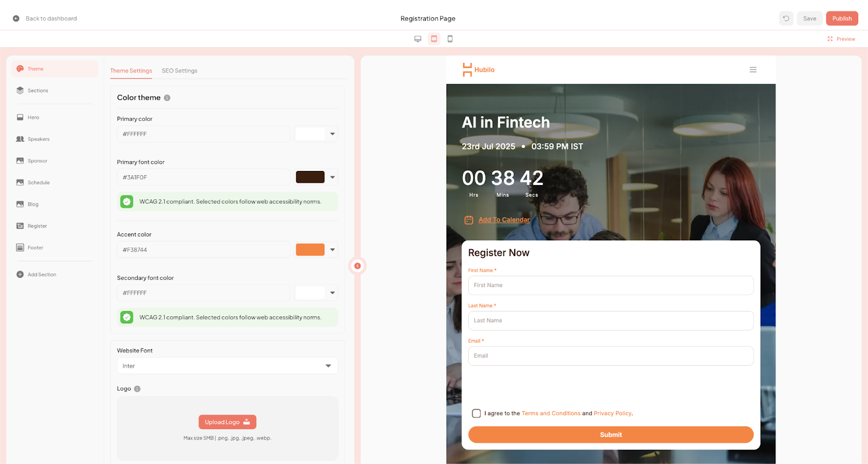
Task: Click the Publish button
Action: point(842,18)
